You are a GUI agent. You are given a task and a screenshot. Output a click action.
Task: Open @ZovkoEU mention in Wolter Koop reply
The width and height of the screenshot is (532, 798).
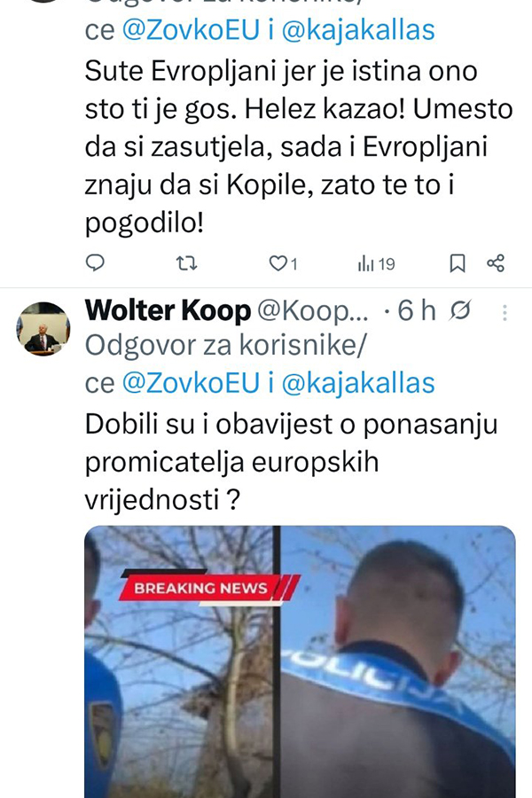(191, 383)
